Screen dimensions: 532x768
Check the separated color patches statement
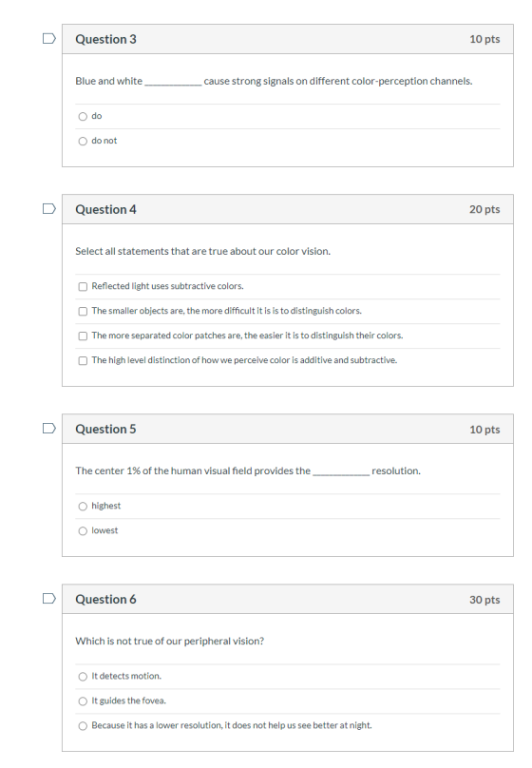(83, 336)
